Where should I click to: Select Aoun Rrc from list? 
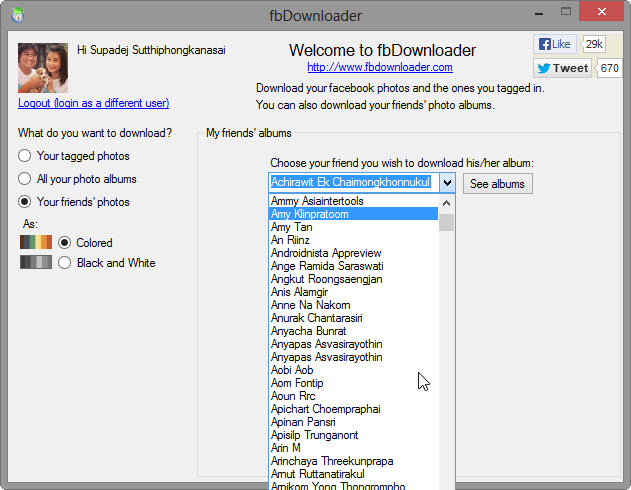353,396
